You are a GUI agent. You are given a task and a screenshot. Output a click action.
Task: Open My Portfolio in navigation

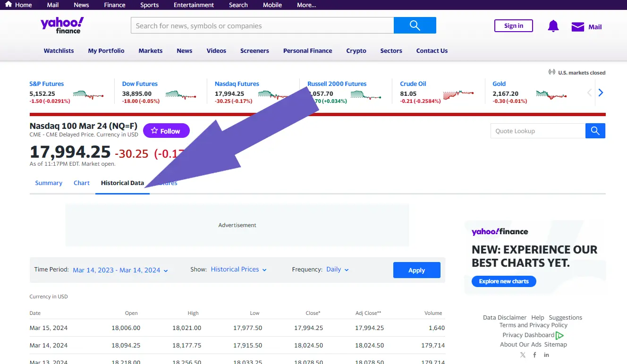coord(106,51)
